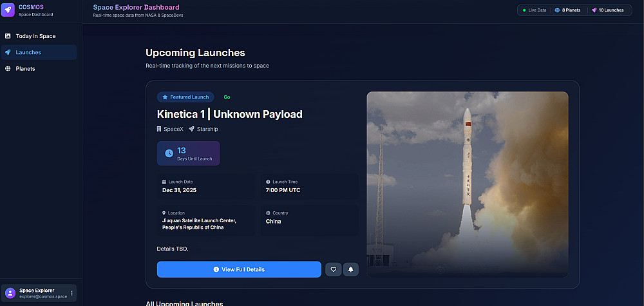Click the explorer@cosmos.space email
Viewport: 644px width, 306px height.
point(43,296)
